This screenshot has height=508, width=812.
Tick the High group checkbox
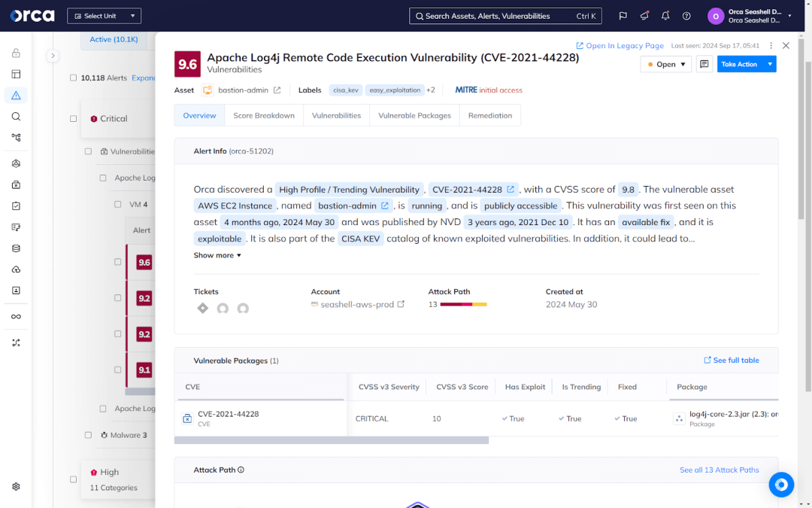point(73,479)
